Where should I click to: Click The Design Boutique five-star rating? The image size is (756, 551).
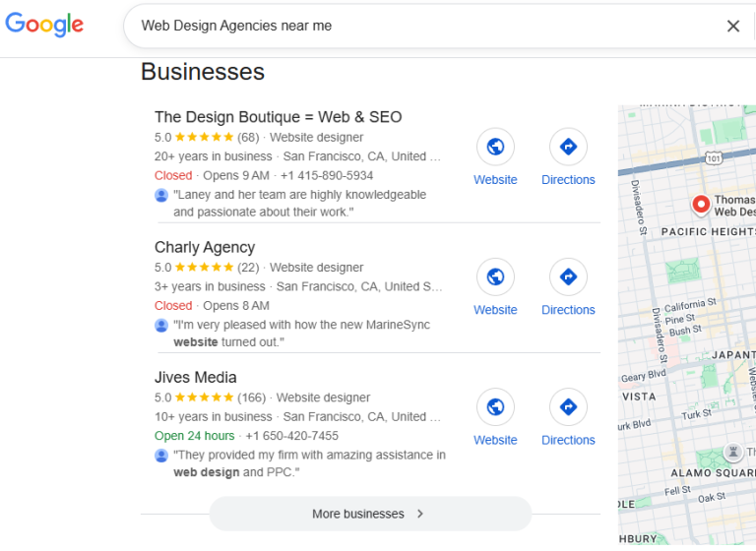click(205, 138)
